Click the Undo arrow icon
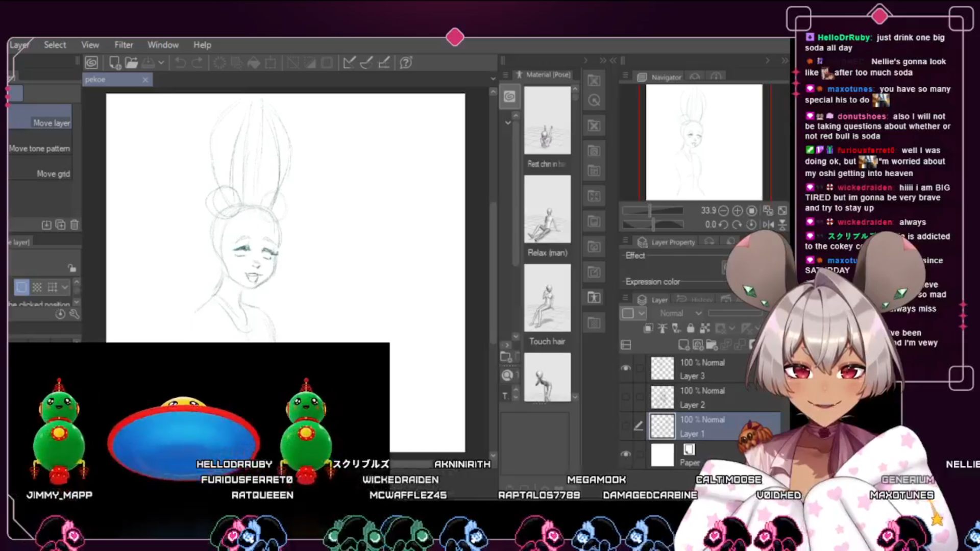This screenshot has height=551, width=980. tap(180, 63)
